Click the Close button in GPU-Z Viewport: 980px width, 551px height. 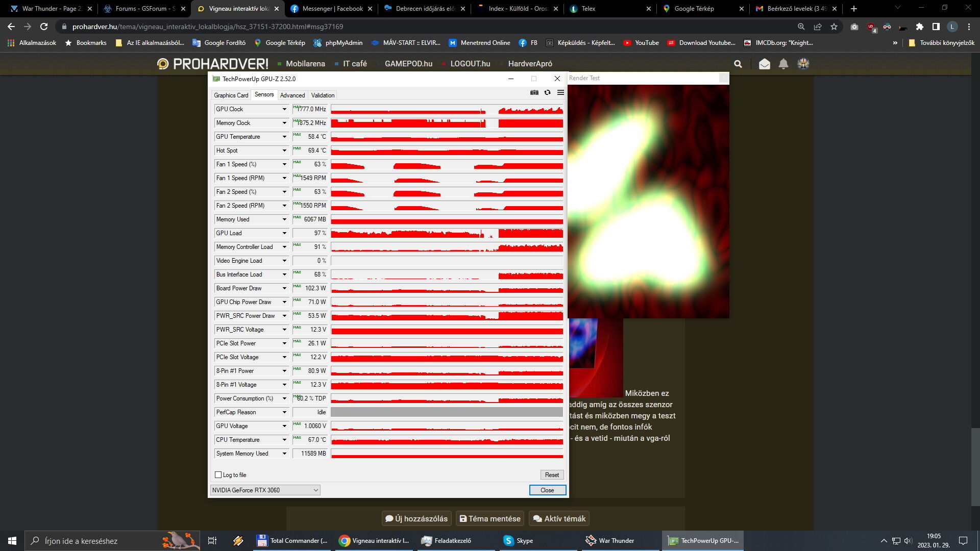pyautogui.click(x=547, y=490)
